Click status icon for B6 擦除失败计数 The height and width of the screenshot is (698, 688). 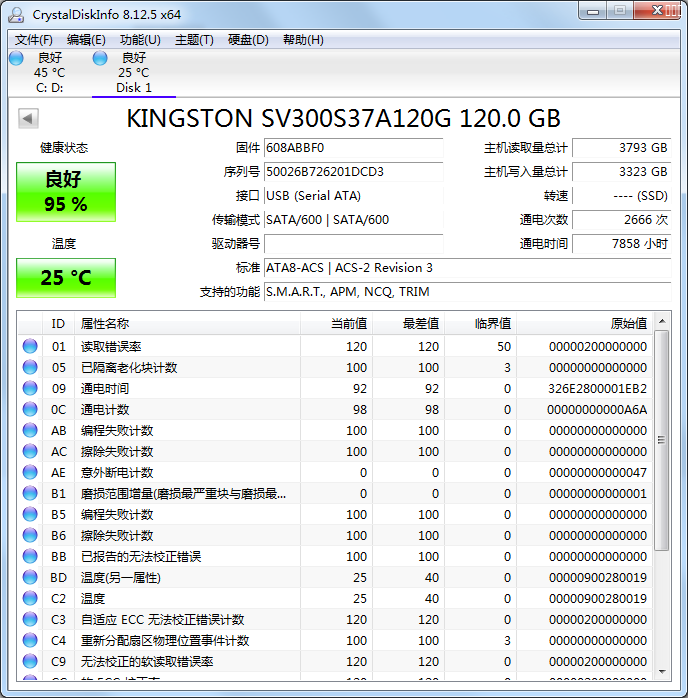[30, 535]
